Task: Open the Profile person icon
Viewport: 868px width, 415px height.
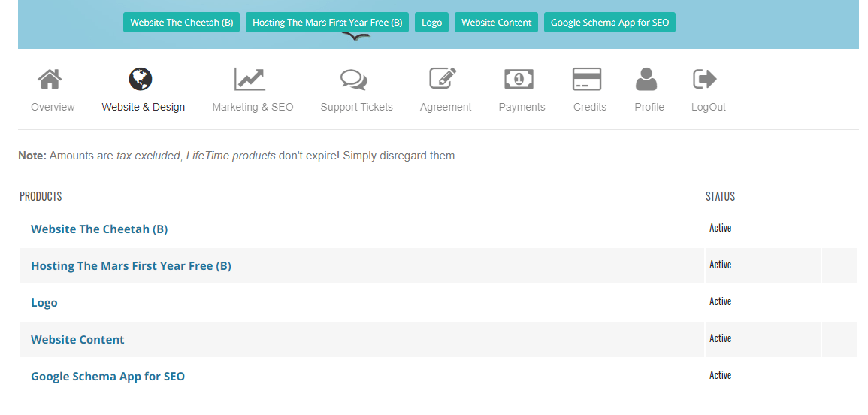Action: click(646, 79)
